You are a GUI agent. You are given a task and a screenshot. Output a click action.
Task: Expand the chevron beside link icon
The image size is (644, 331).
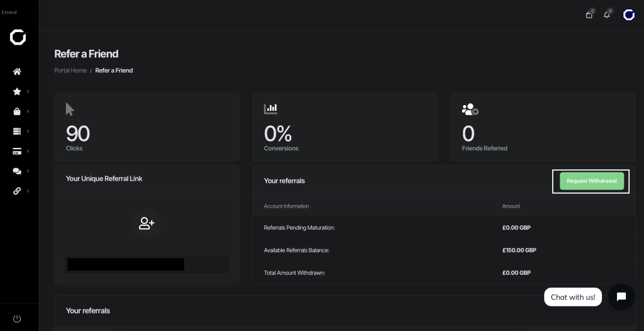[x=28, y=191]
